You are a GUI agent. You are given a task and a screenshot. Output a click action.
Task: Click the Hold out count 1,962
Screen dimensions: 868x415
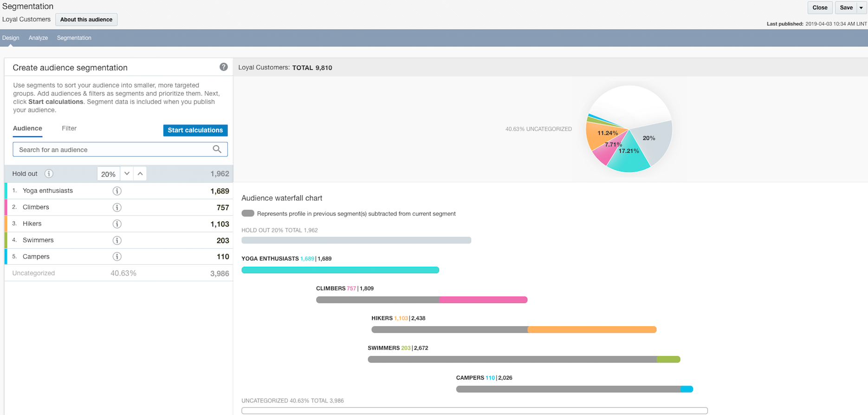220,174
